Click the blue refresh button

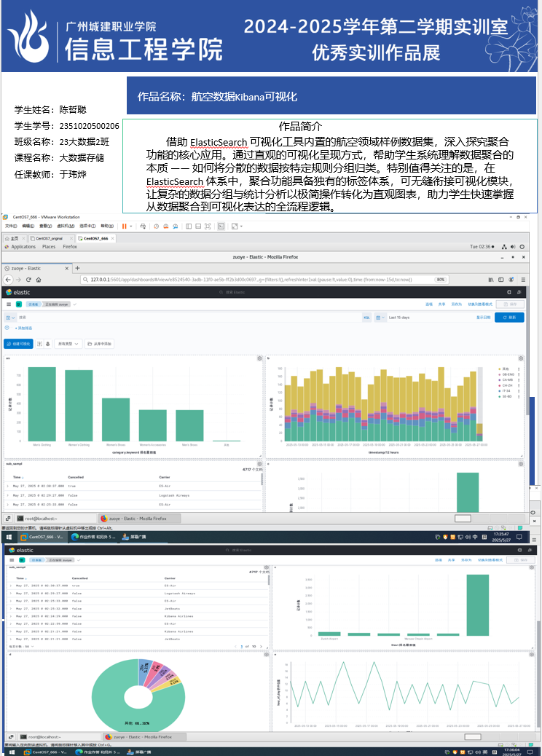coord(509,318)
